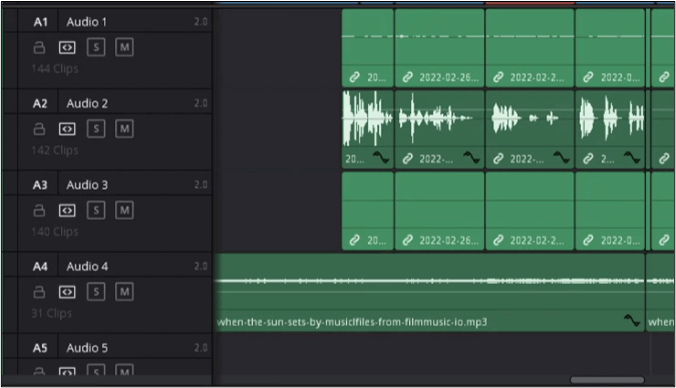This screenshot has height=388, width=676.
Task: Click the link icon on Audio 1's 2022-02-26 clip
Action: click(x=407, y=78)
